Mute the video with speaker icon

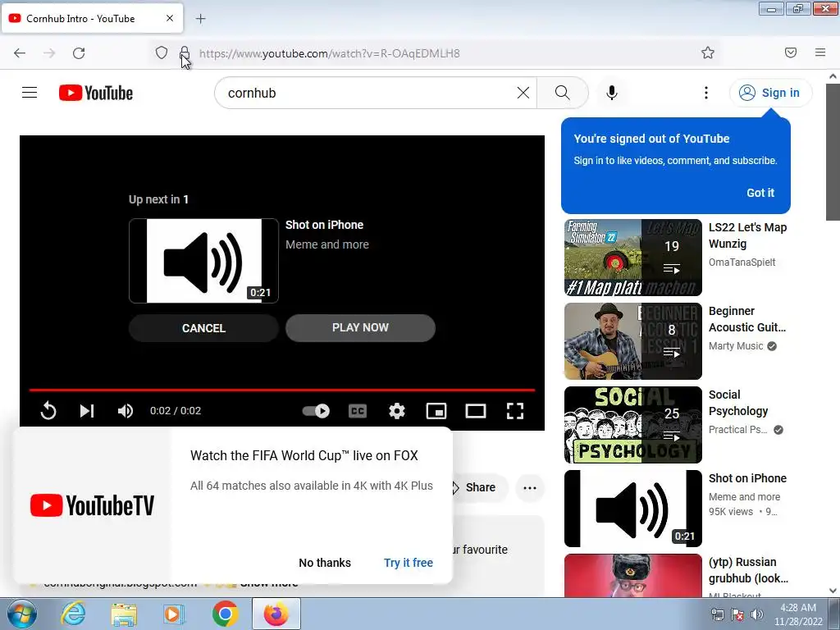pyautogui.click(x=126, y=411)
